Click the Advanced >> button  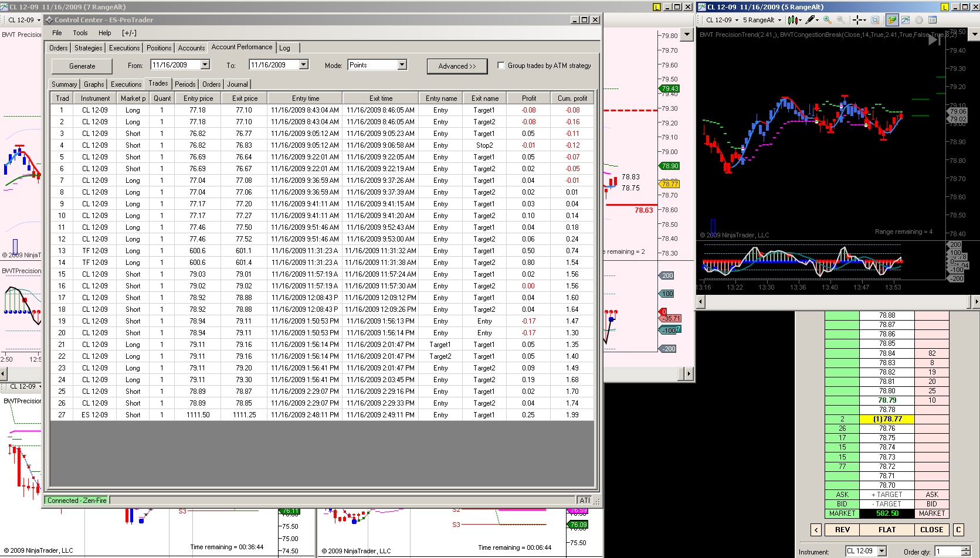tap(457, 66)
